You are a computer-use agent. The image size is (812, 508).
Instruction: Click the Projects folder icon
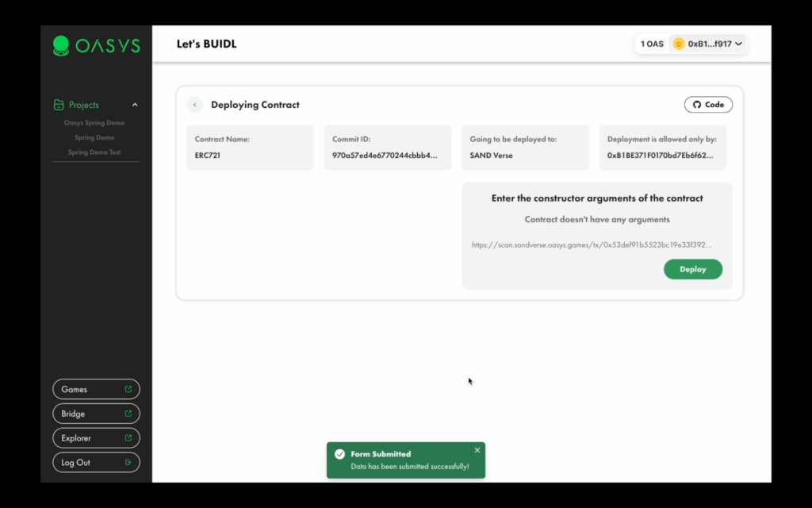(x=59, y=105)
